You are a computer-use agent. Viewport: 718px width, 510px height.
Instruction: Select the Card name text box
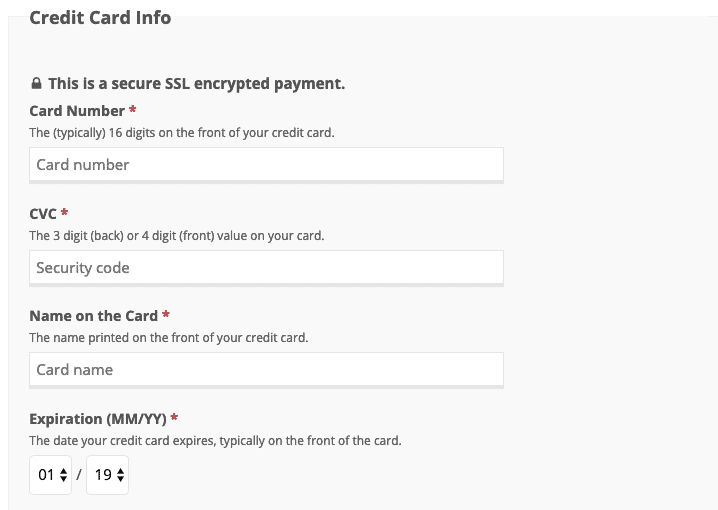(x=267, y=369)
